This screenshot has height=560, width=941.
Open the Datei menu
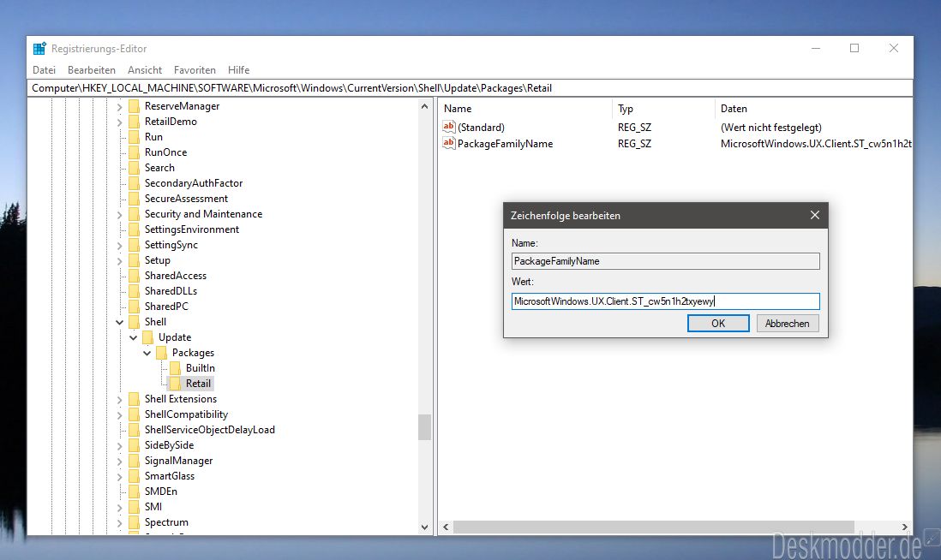click(44, 70)
